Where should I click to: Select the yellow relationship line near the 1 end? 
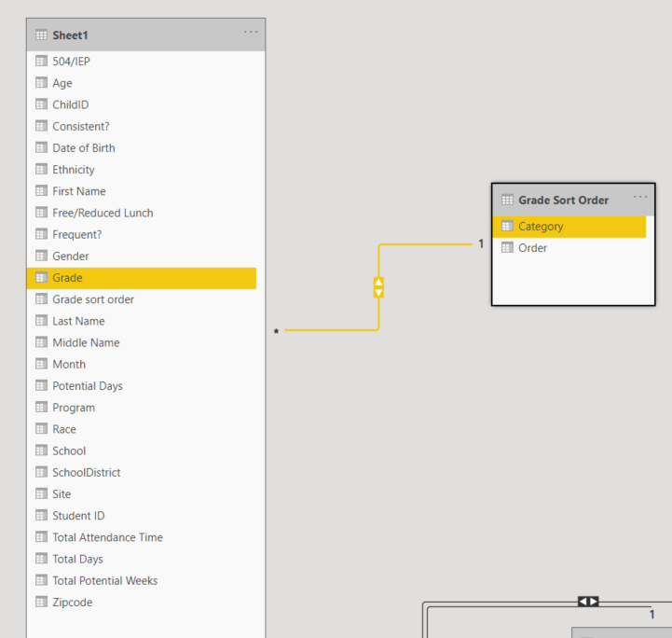click(426, 244)
